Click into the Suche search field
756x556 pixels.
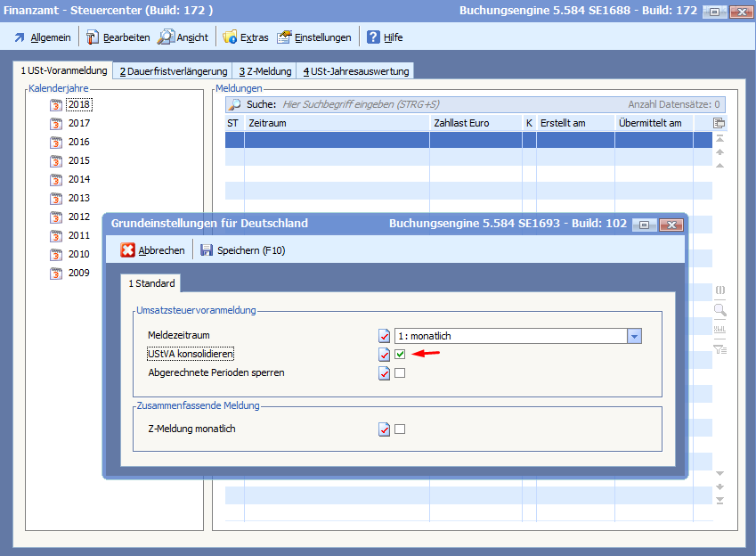click(x=445, y=105)
